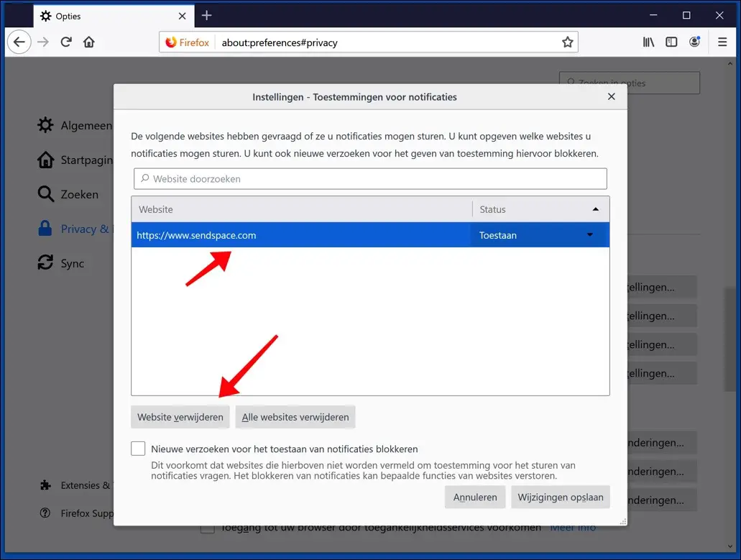Open Algemeen in the sidebar

pyautogui.click(x=75, y=125)
